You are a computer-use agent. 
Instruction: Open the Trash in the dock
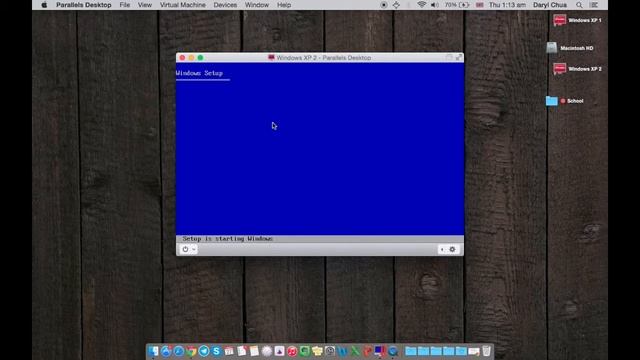click(486, 351)
